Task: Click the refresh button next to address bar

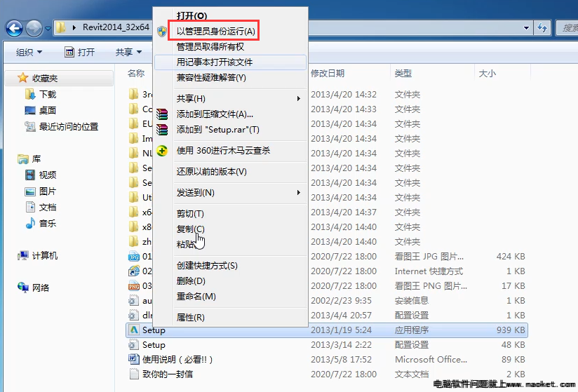Action: point(542,27)
